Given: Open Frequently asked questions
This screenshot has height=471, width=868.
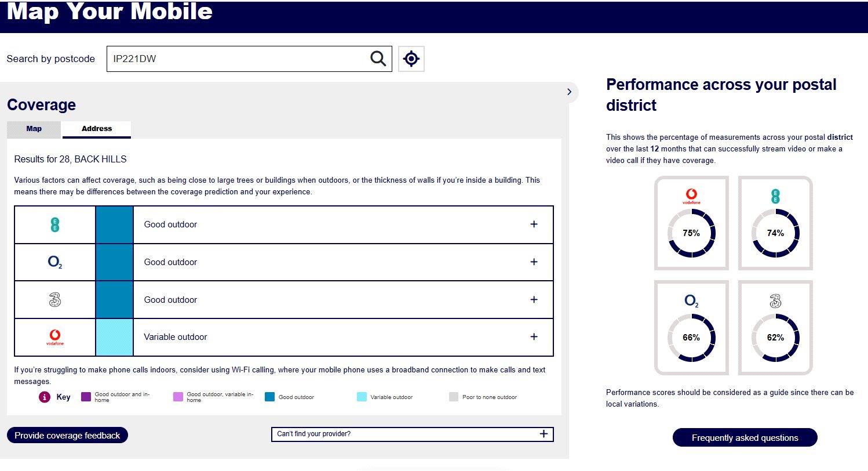Looking at the screenshot, I should [745, 438].
